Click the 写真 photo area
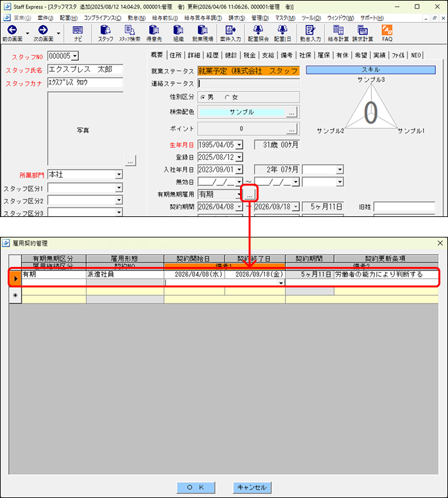Screen dimensions: 448x498 tap(85, 129)
